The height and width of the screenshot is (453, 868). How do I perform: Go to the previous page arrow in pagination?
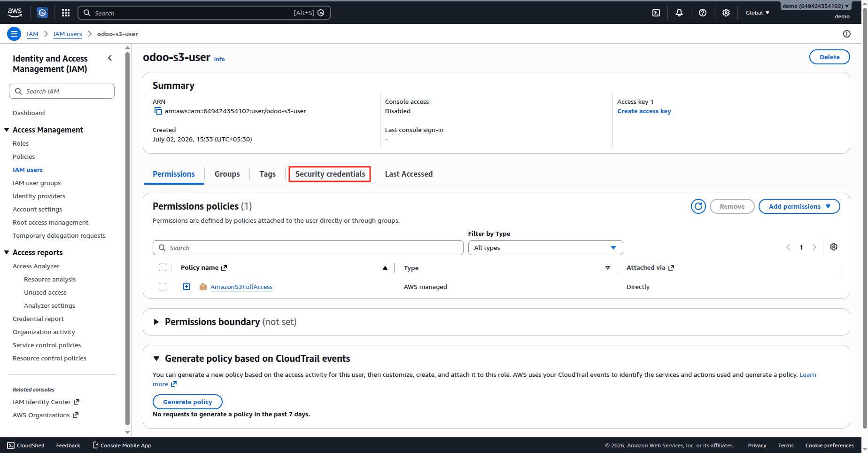(x=788, y=247)
